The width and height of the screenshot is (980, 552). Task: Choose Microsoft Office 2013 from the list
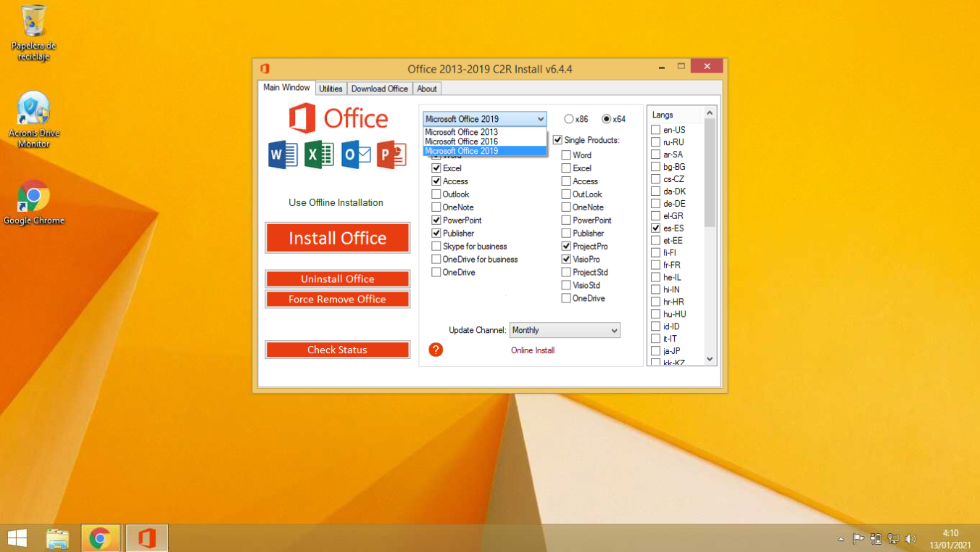click(x=484, y=132)
